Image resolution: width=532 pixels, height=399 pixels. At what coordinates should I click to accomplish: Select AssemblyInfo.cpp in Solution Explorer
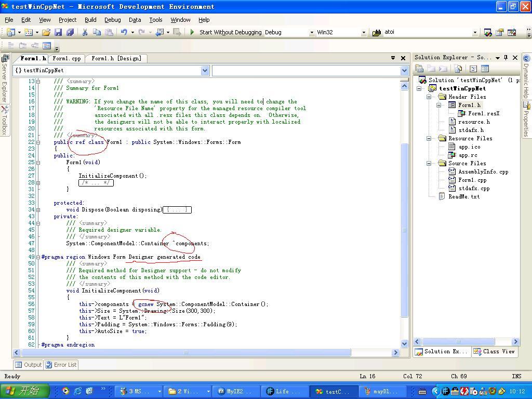(483, 171)
